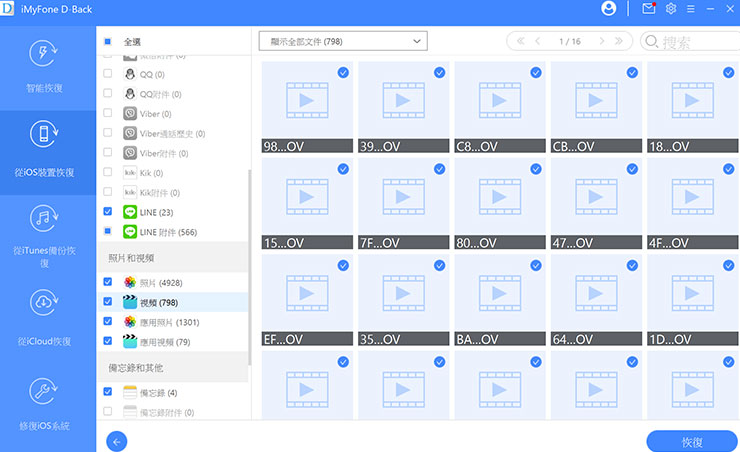740x452 pixels.
Task: Click the QQ penguin icon in list
Action: coord(130,74)
